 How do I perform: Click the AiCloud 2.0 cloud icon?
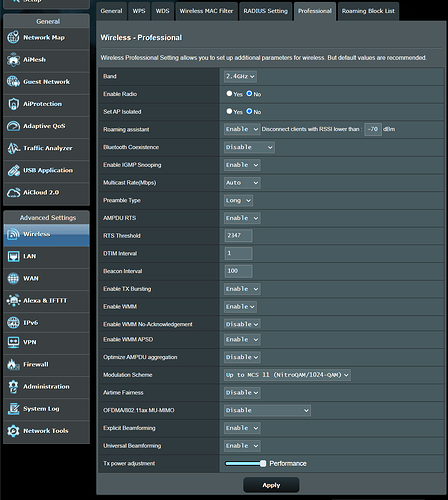click(x=13, y=193)
